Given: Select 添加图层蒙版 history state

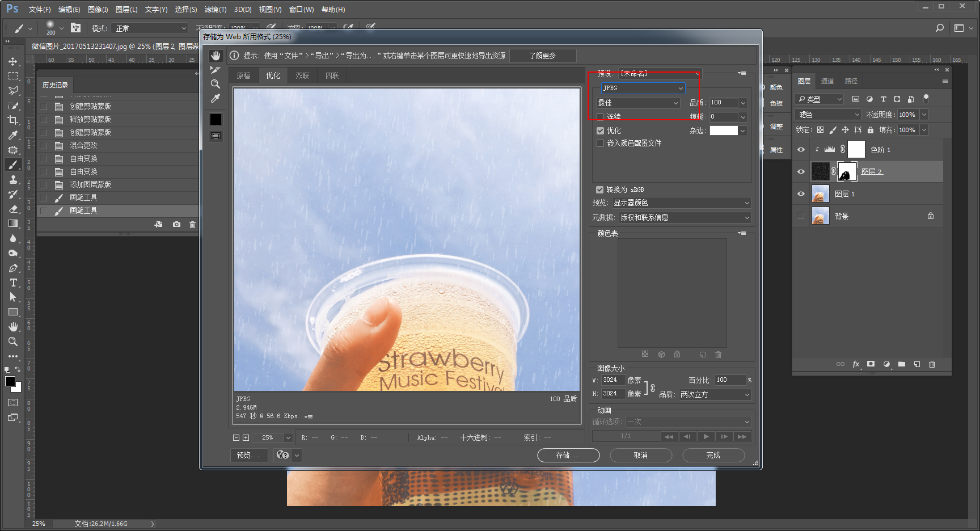Looking at the screenshot, I should coord(119,184).
